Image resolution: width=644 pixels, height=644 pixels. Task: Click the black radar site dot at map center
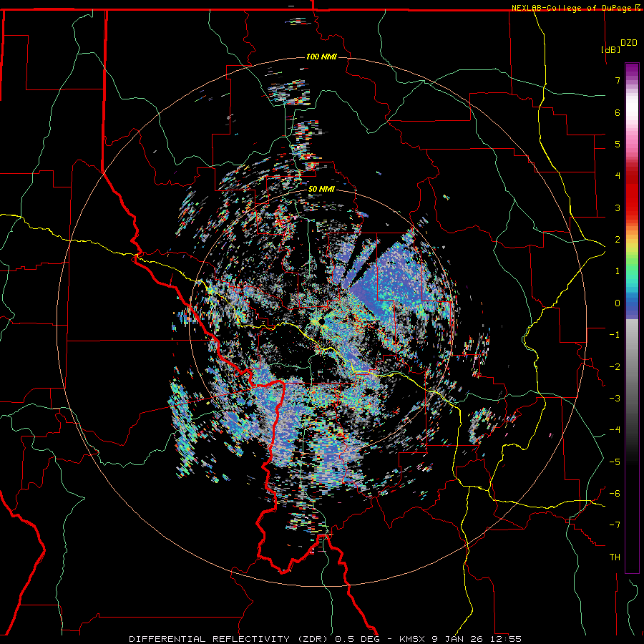coord(321,321)
